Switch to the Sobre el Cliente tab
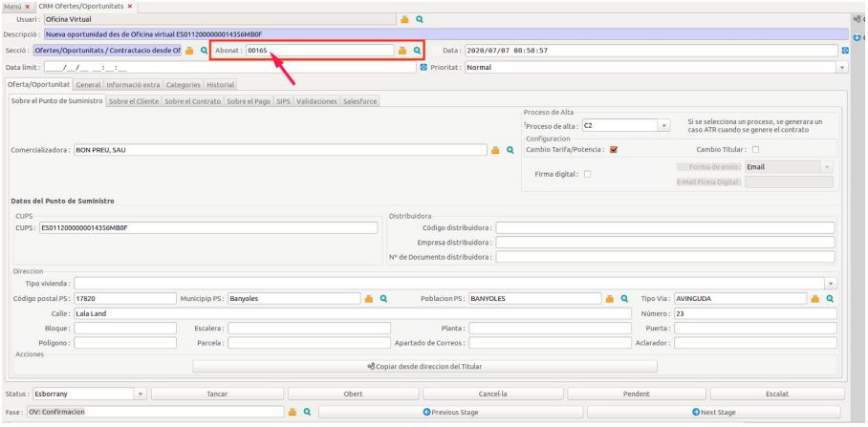The image size is (868, 427). coord(132,102)
